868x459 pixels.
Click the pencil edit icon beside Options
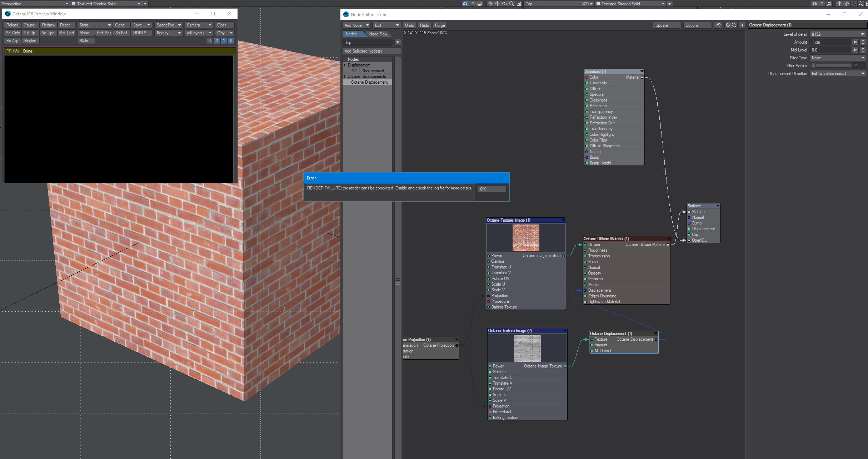click(718, 25)
